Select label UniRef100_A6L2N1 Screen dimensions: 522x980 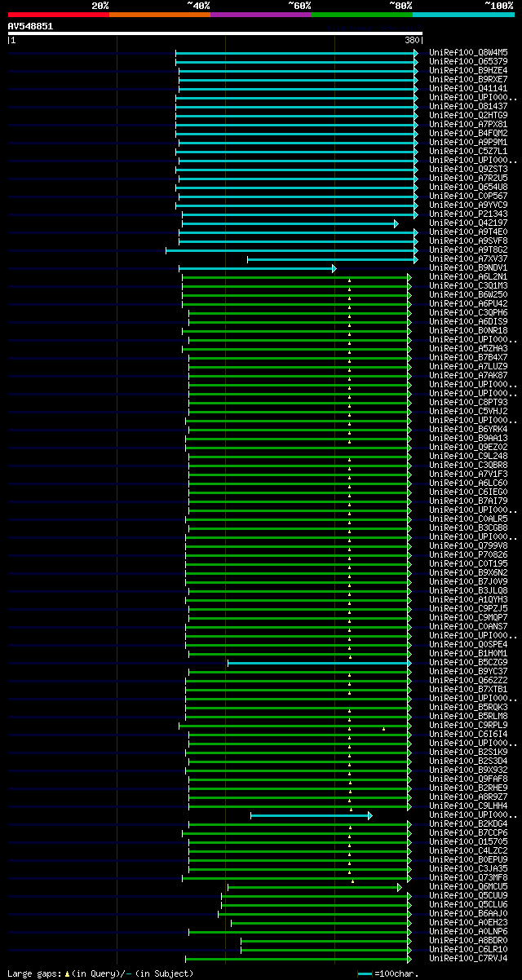(469, 276)
